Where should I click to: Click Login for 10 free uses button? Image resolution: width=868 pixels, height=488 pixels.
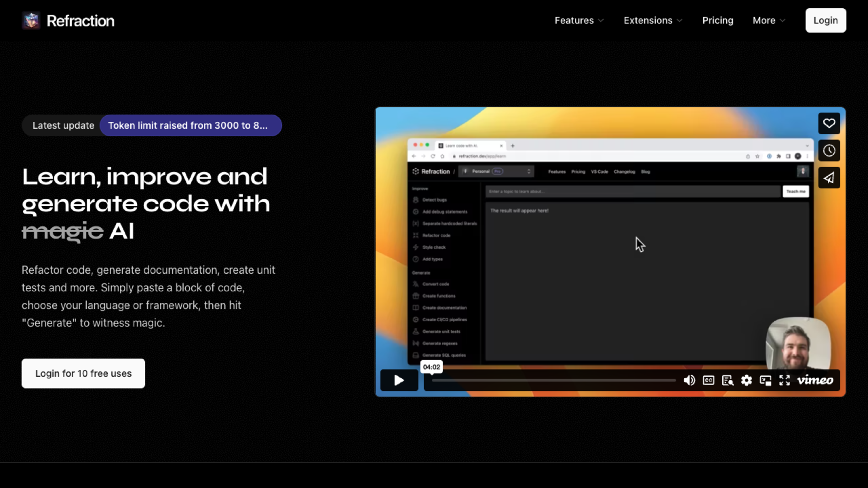point(83,373)
